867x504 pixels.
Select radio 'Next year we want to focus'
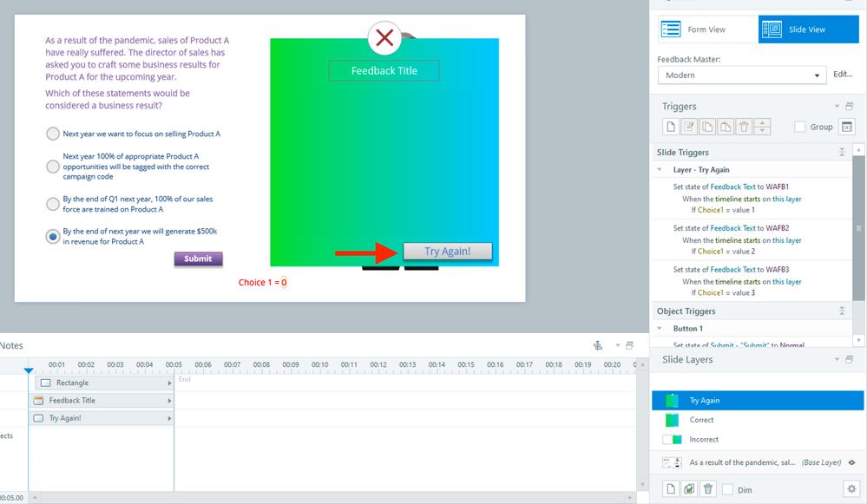tap(53, 134)
